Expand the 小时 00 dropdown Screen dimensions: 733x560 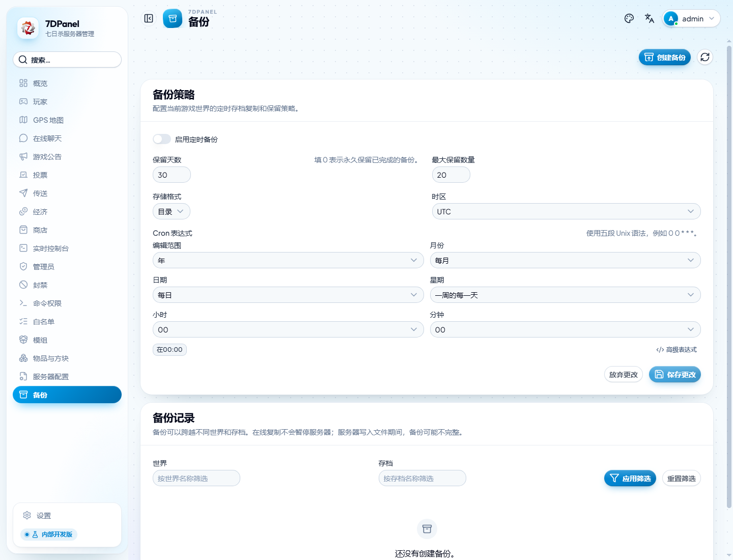(x=288, y=329)
